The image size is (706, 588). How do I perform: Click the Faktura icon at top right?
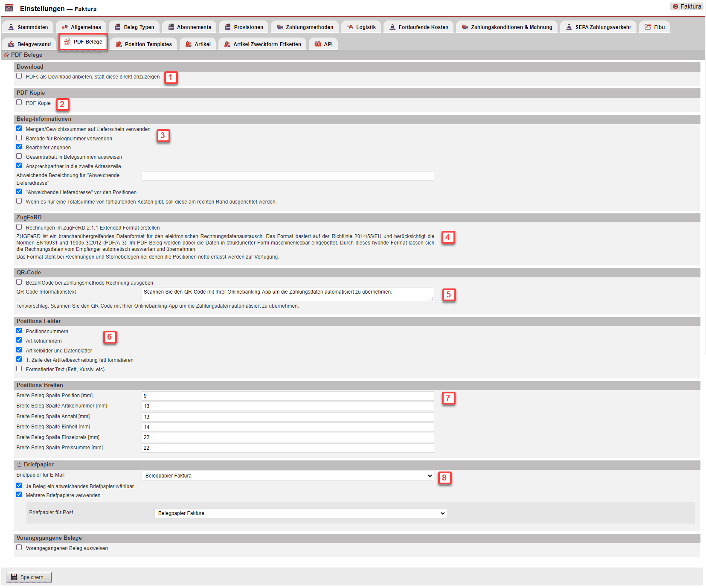pyautogui.click(x=675, y=6)
